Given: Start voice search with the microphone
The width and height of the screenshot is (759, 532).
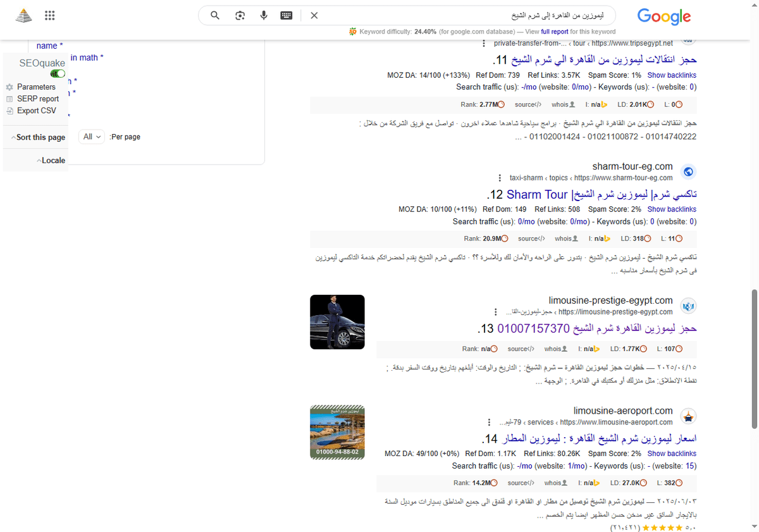Looking at the screenshot, I should pyautogui.click(x=264, y=15).
